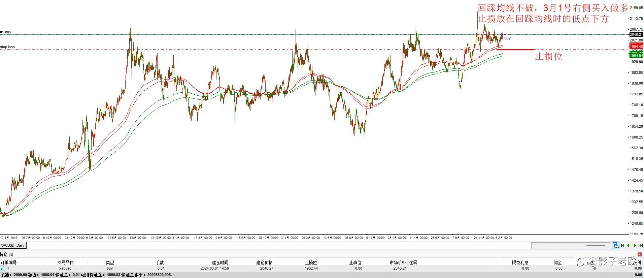Click the 持仓 [1] panel title

tap(6, 254)
